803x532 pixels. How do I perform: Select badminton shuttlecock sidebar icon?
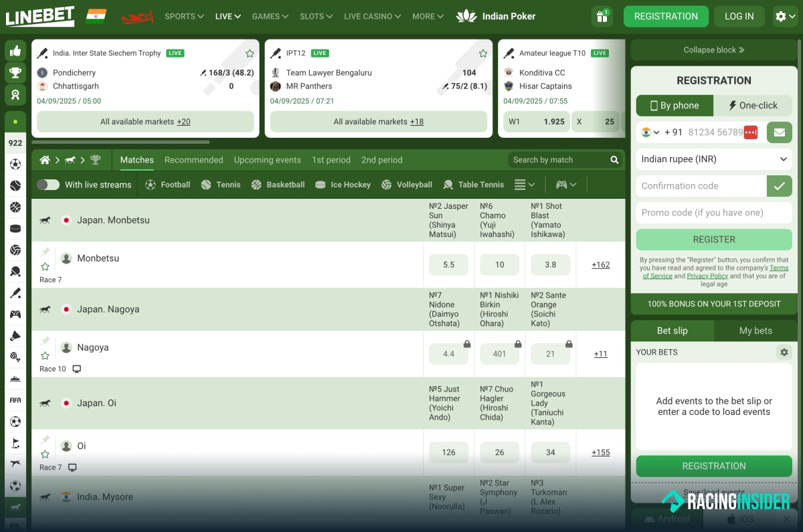(15, 336)
